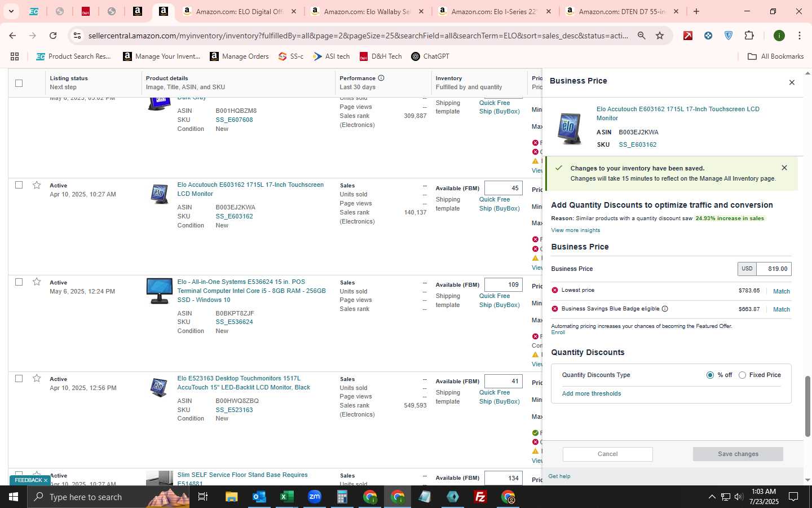Image resolution: width=812 pixels, height=508 pixels.
Task: Open the Windows Start menu
Action: 14,497
